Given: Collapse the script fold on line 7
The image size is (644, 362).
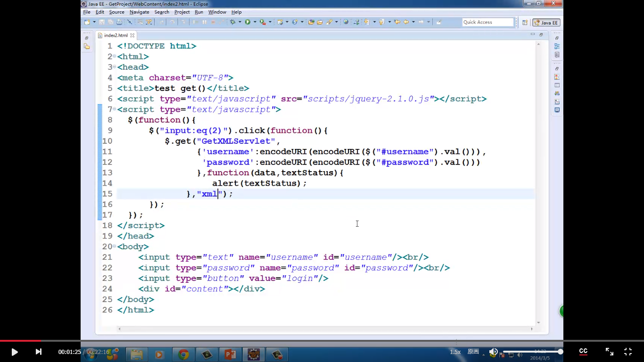Looking at the screenshot, I should (x=115, y=109).
